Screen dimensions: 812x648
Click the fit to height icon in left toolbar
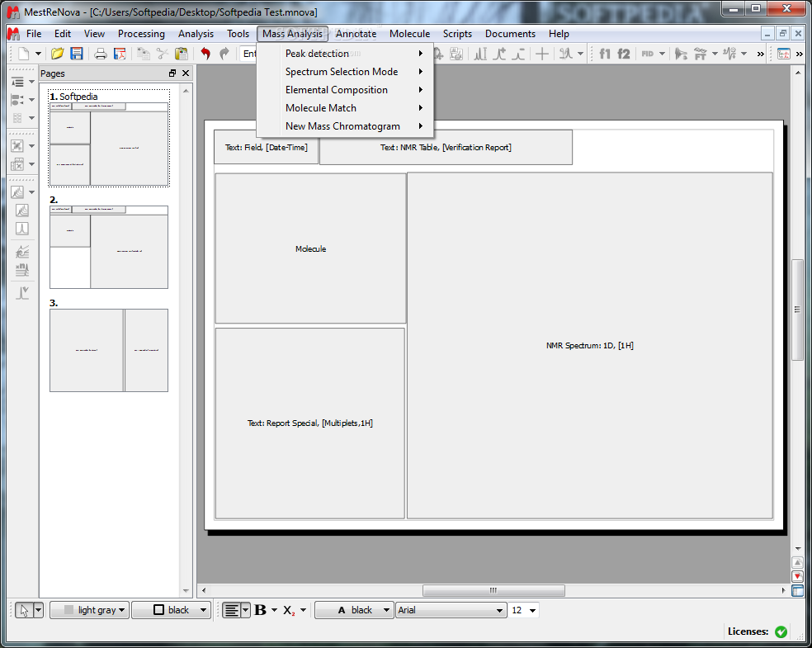tap(17, 146)
